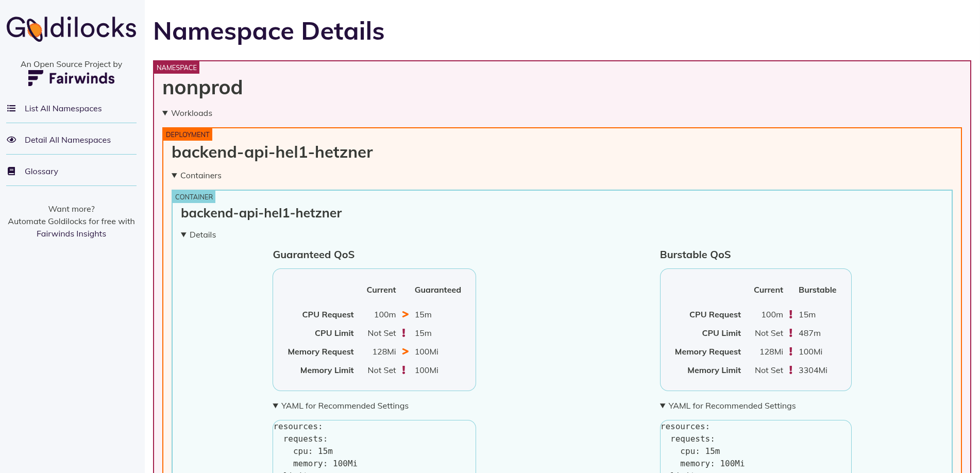Click the eye icon beside Detail All Namespaces
980x473 pixels.
point(11,140)
